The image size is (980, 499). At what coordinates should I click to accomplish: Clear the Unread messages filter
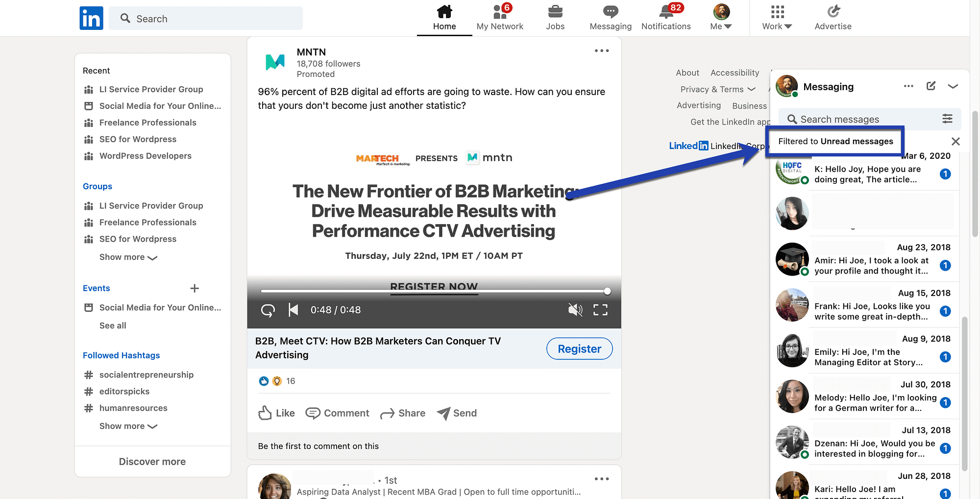(955, 142)
